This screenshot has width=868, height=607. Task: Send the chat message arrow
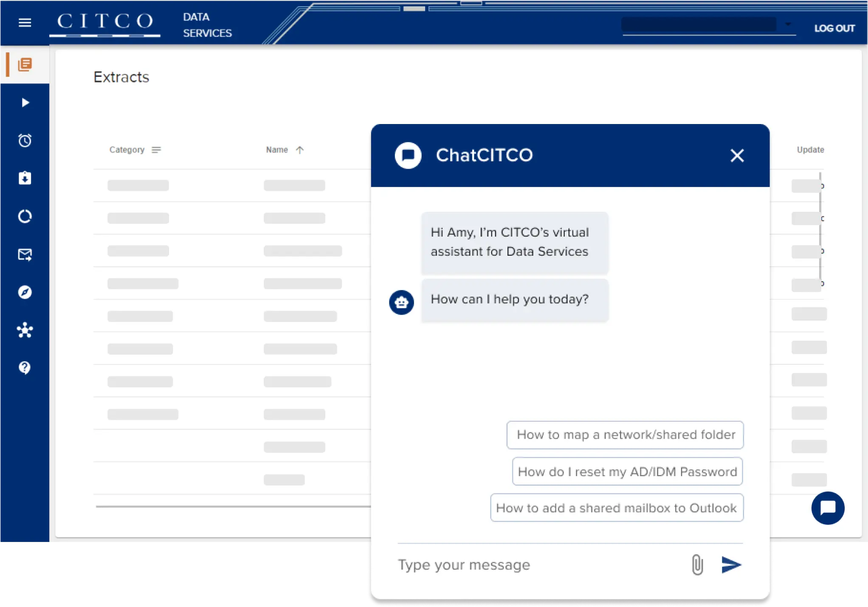tap(731, 565)
